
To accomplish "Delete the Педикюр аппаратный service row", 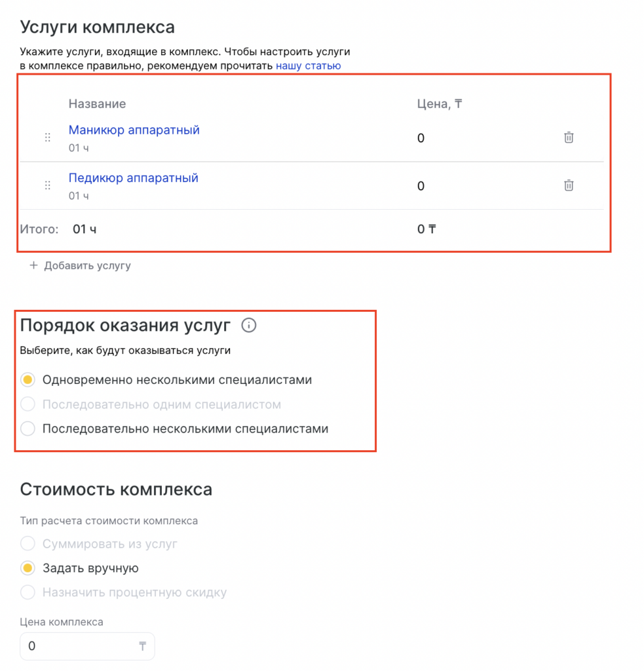I will (x=569, y=185).
